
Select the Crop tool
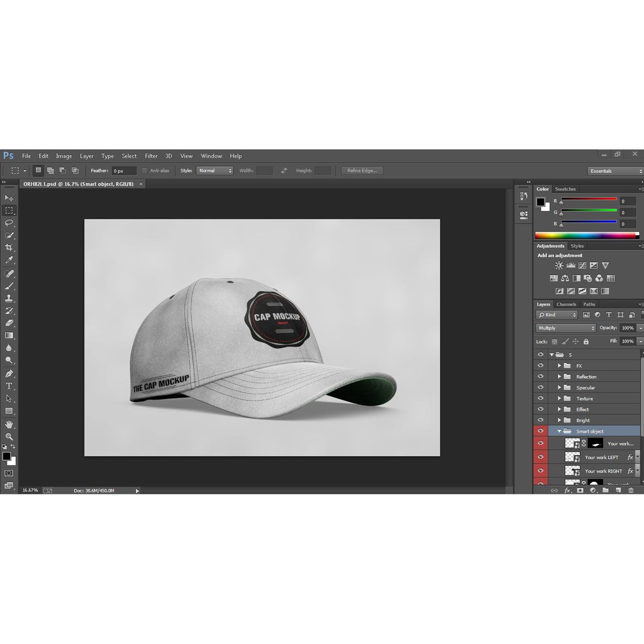(x=9, y=248)
